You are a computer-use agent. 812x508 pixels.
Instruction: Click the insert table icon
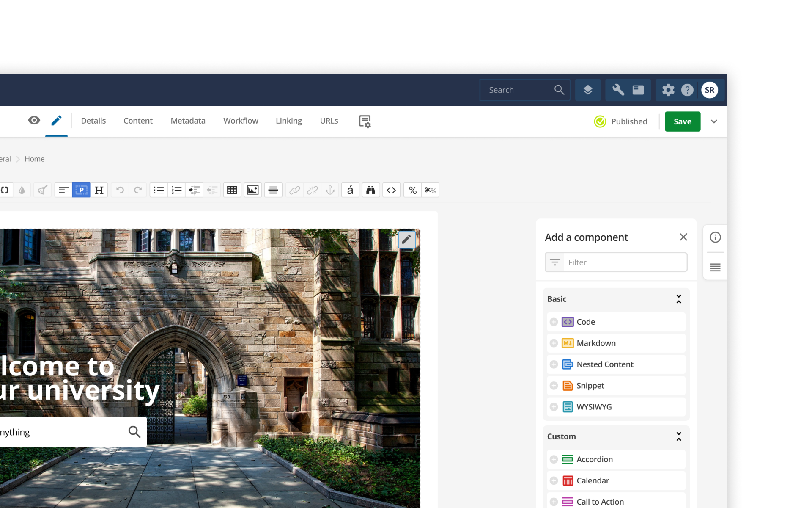[x=232, y=190]
